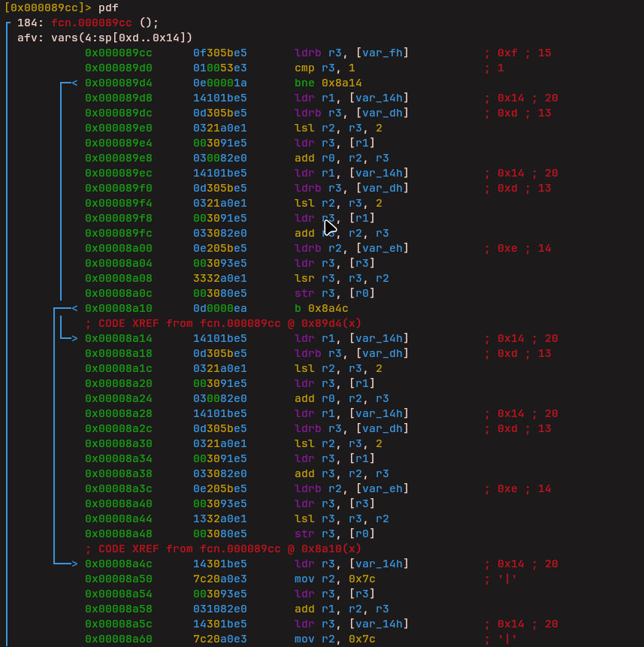The height and width of the screenshot is (647, 644).
Task: Click the jump target arrow at 0x00008a14
Action: 73,339
